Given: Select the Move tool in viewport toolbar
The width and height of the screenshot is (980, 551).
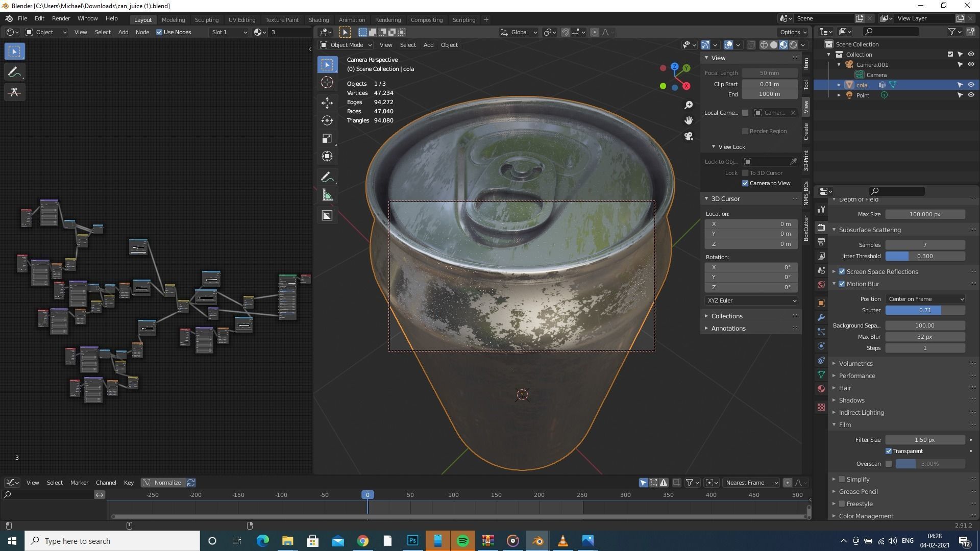Looking at the screenshot, I should [x=327, y=103].
